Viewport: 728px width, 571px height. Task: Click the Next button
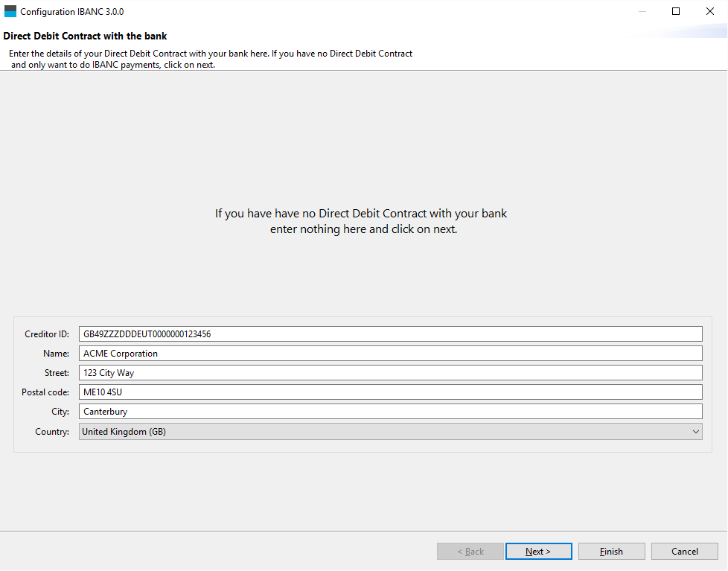click(x=539, y=551)
